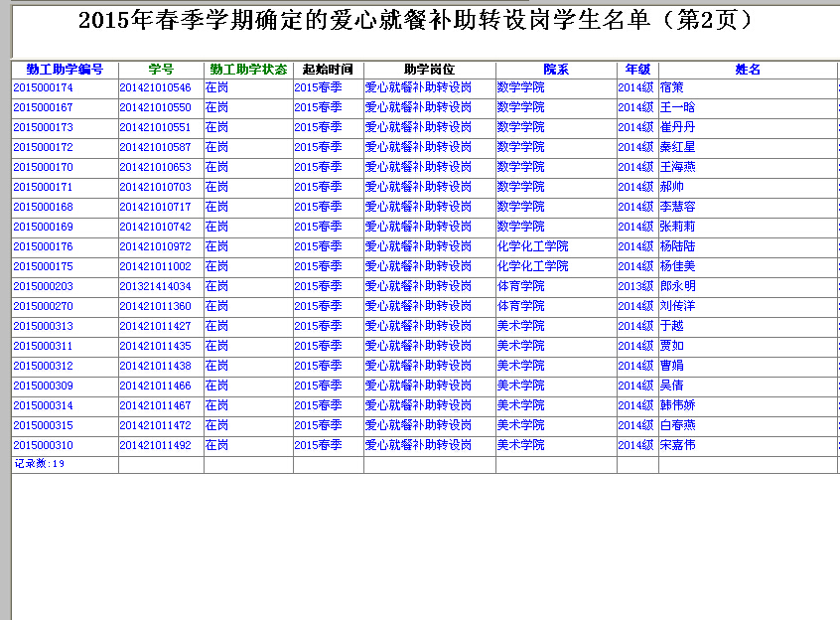This screenshot has height=620, width=840.
Task: Sort by the 学号 column header
Action: pyautogui.click(x=161, y=70)
